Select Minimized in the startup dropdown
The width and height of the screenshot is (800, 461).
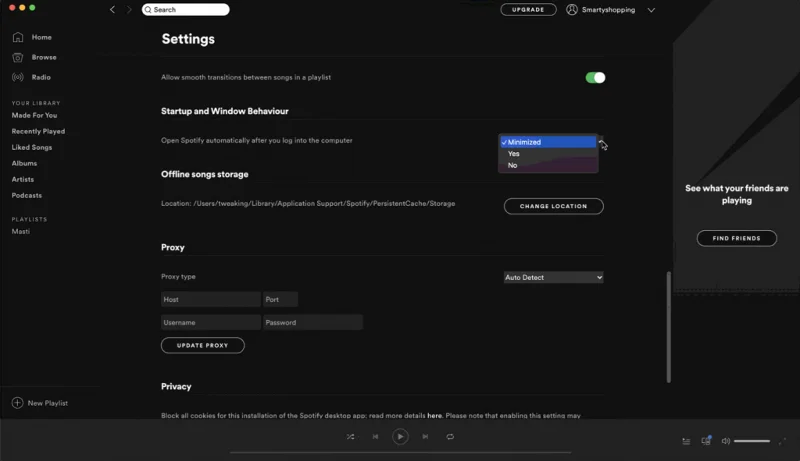tap(547, 142)
